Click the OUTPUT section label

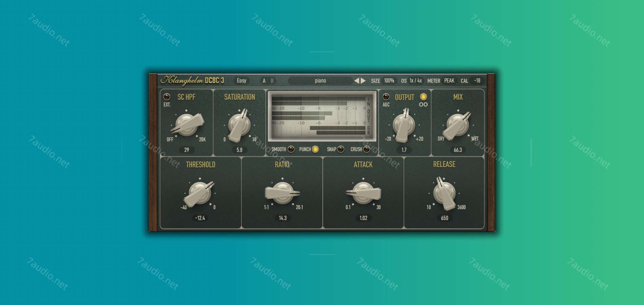404,97
